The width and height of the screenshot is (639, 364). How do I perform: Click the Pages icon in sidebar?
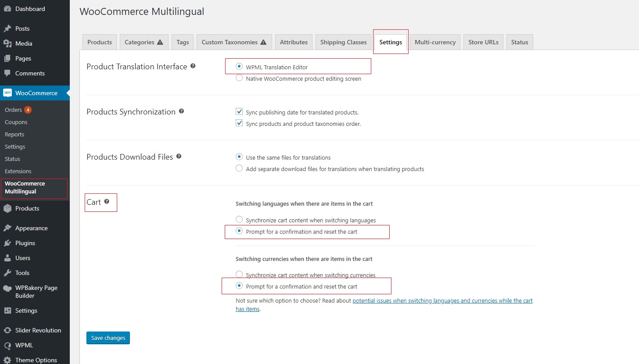[x=7, y=58]
